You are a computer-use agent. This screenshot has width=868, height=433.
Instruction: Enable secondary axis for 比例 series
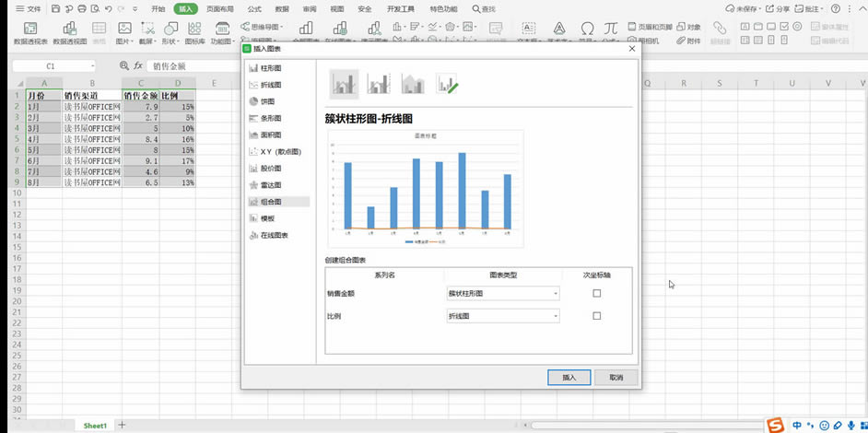[x=596, y=316]
